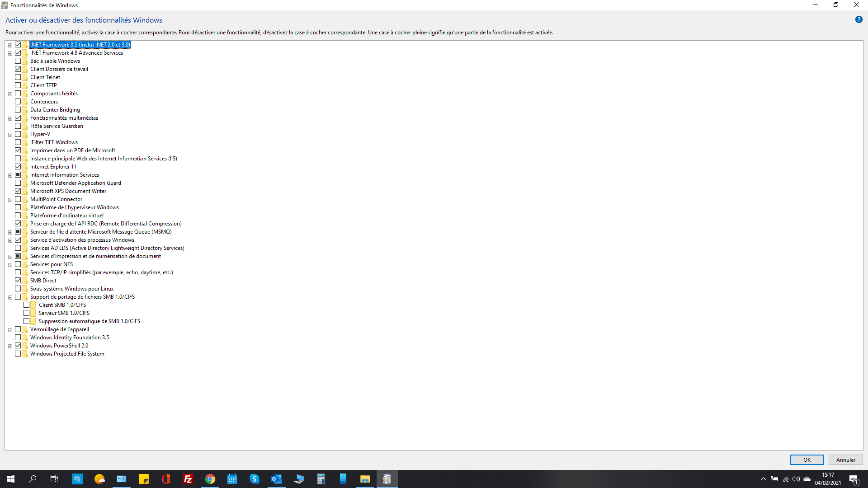Click the blue help question mark icon
Viewport: 868px width, 488px height.
859,19
